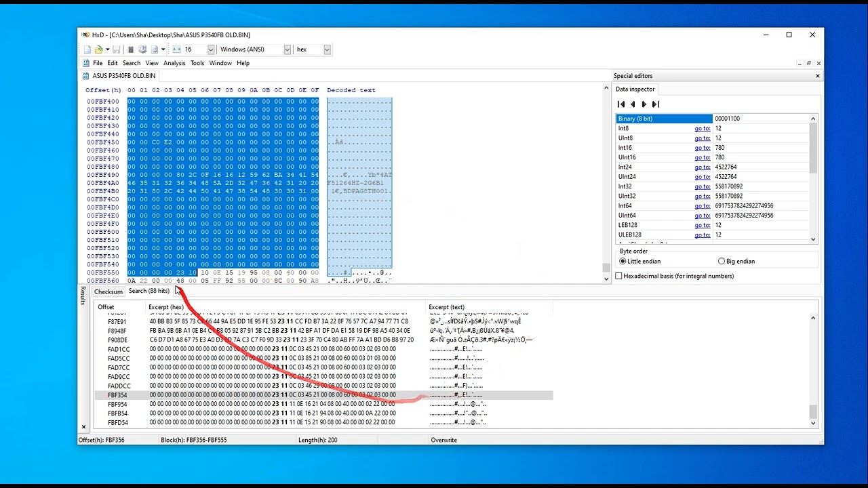Open the Analysis menu
The width and height of the screenshot is (868, 488).
(174, 63)
